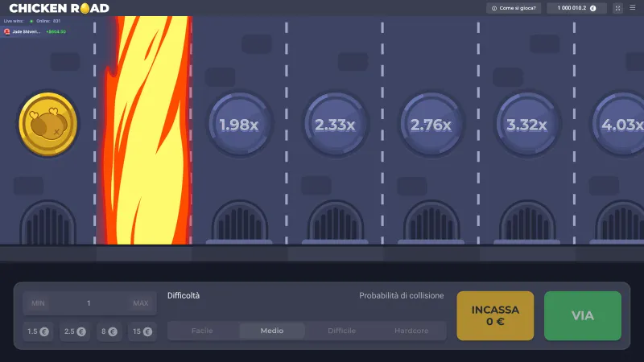
Task: Select Facile difficulty
Action: (202, 331)
